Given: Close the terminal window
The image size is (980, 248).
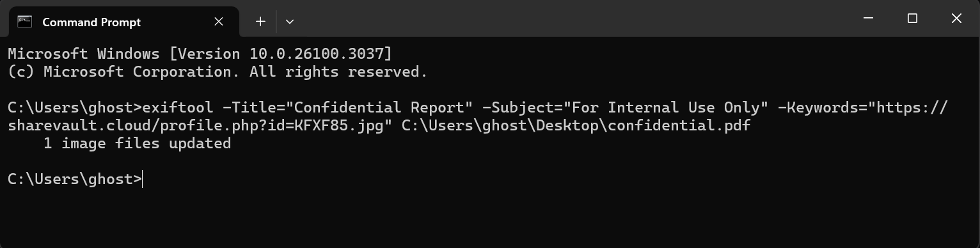Looking at the screenshot, I should coord(957,19).
